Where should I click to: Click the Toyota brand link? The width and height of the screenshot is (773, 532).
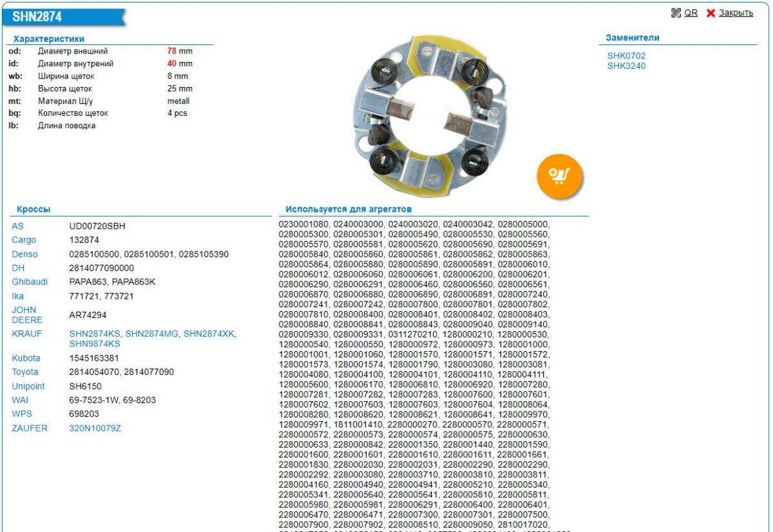(25, 372)
